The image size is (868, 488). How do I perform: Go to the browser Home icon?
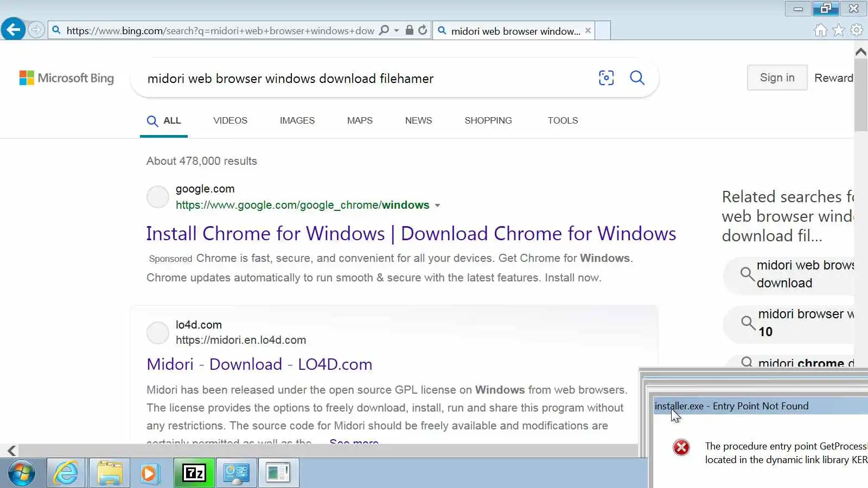820,30
